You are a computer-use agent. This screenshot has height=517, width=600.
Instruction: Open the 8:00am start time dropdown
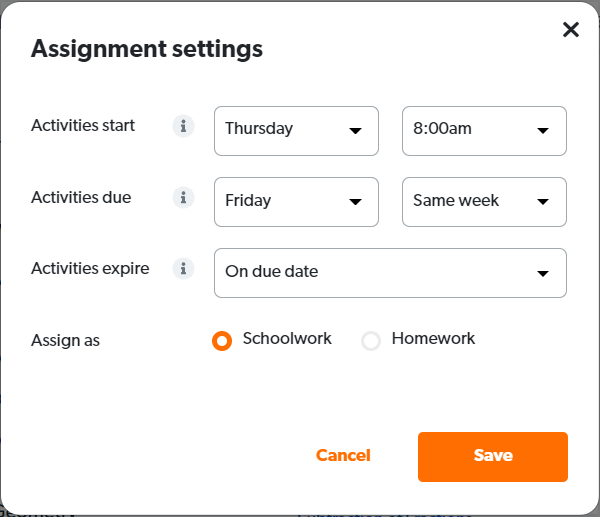click(484, 131)
